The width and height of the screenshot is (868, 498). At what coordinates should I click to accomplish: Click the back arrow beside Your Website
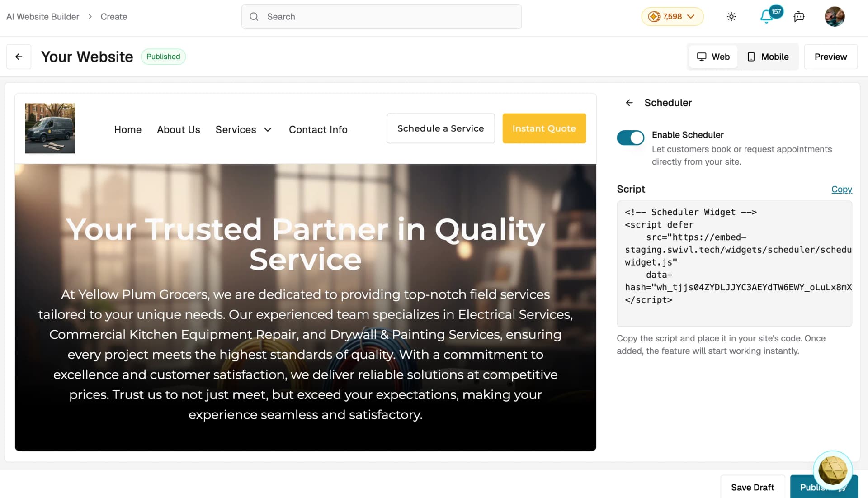[x=19, y=57]
